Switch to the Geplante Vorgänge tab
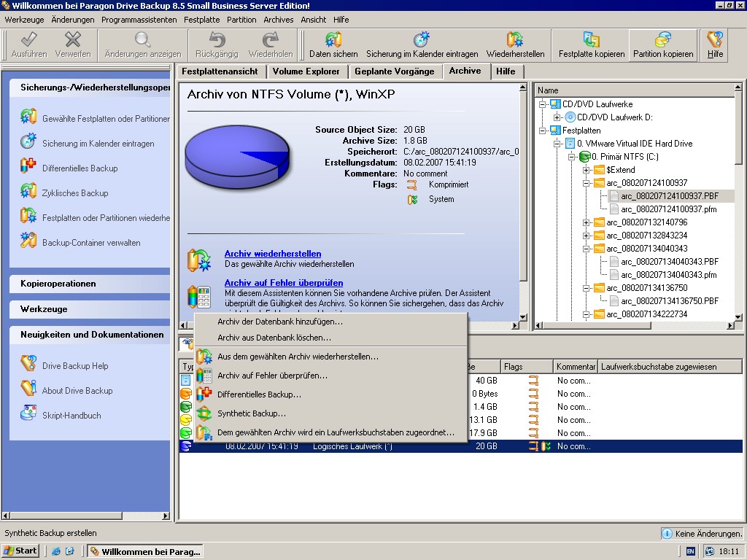Viewport: 747px width, 560px height. click(395, 71)
